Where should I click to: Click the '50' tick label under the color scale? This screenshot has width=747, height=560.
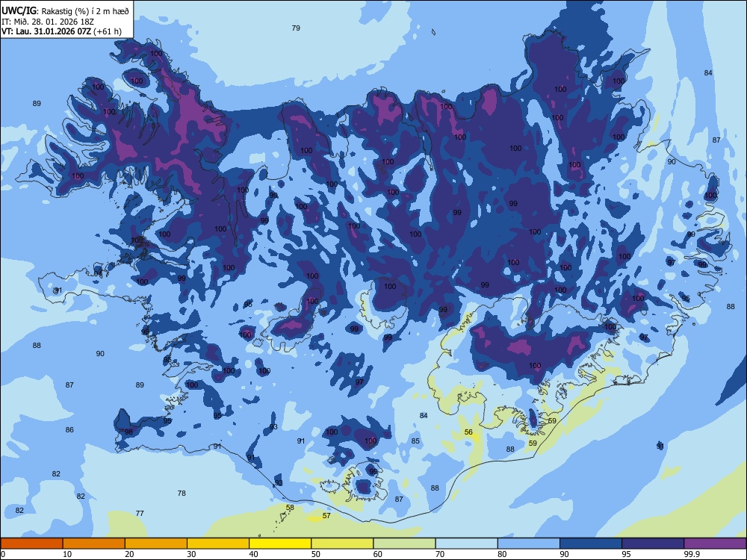[x=315, y=554]
